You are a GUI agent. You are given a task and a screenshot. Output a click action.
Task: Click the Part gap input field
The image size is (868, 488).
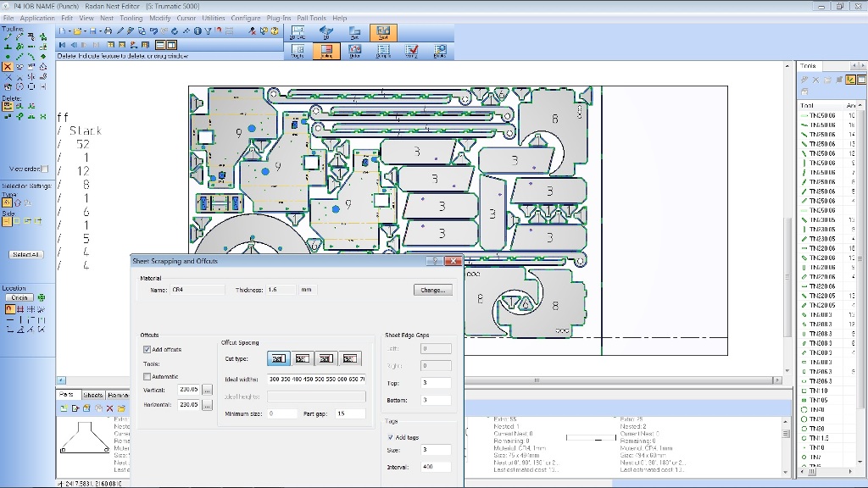pos(350,413)
